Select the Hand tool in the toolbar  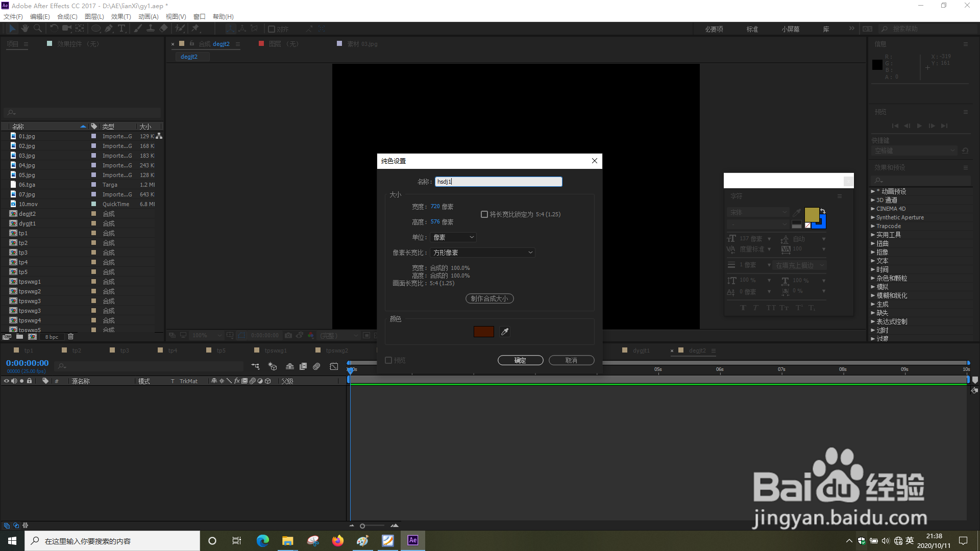point(25,29)
